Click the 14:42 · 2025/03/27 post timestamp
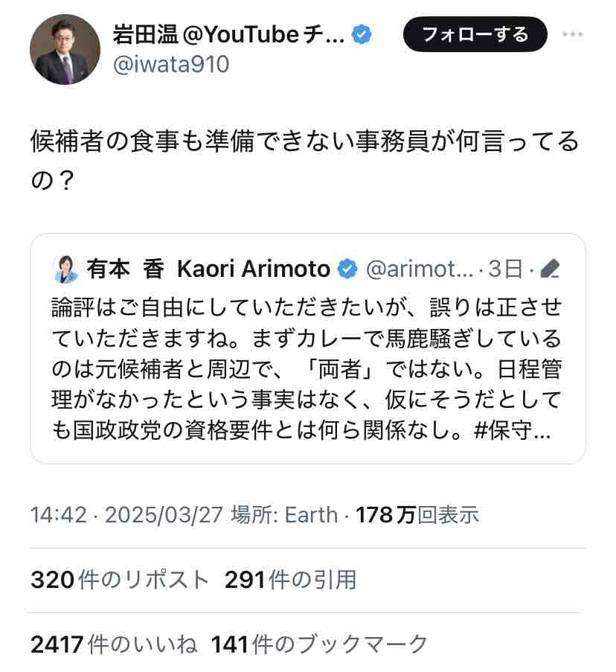 click(126, 514)
